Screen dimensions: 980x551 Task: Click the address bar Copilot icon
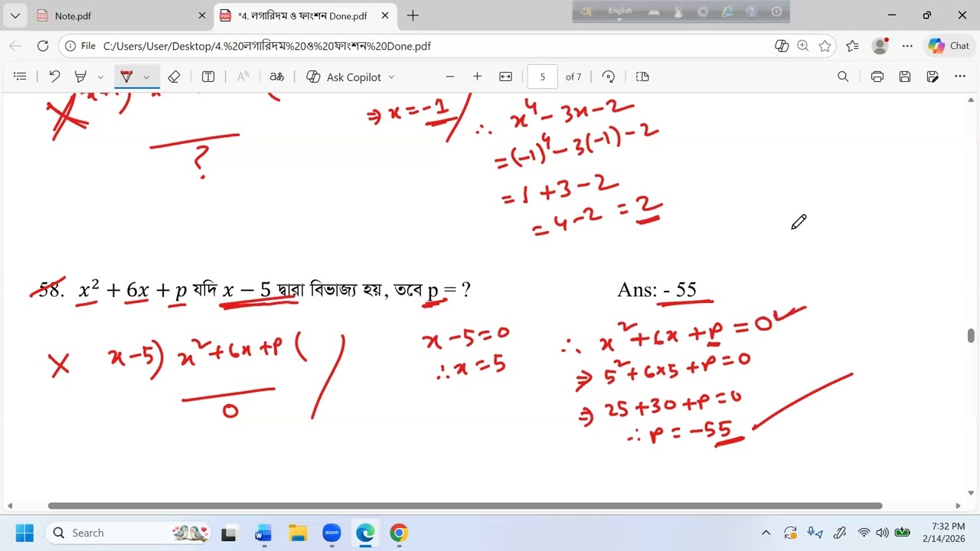782,46
